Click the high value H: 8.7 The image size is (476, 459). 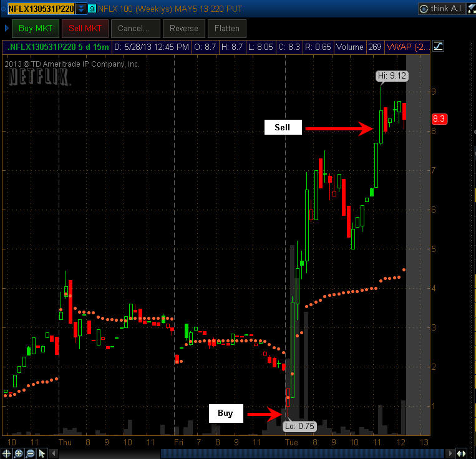click(232, 47)
